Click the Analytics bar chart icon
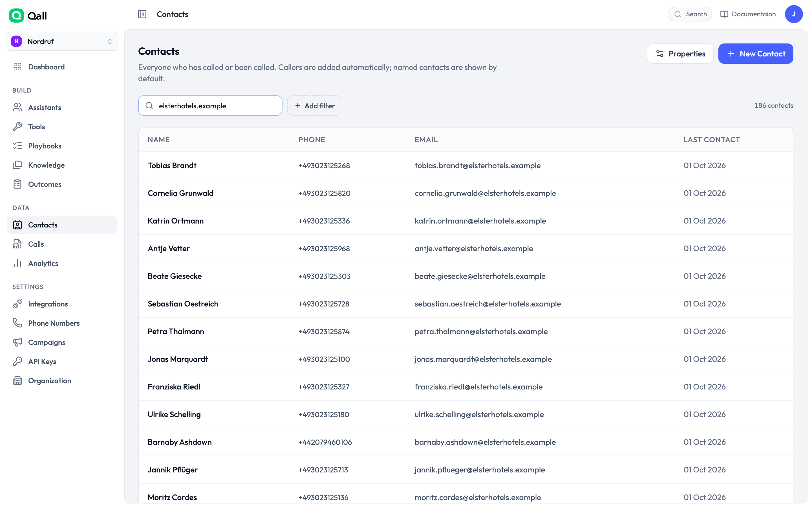 point(17,263)
